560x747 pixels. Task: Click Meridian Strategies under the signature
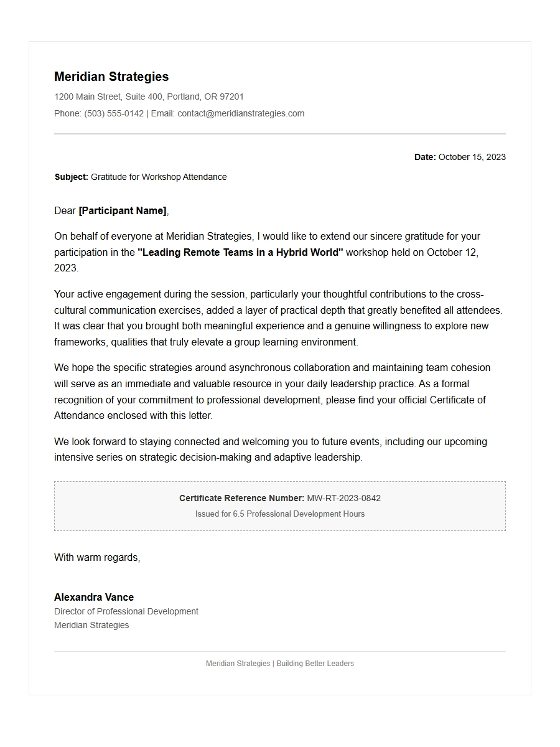coord(91,625)
